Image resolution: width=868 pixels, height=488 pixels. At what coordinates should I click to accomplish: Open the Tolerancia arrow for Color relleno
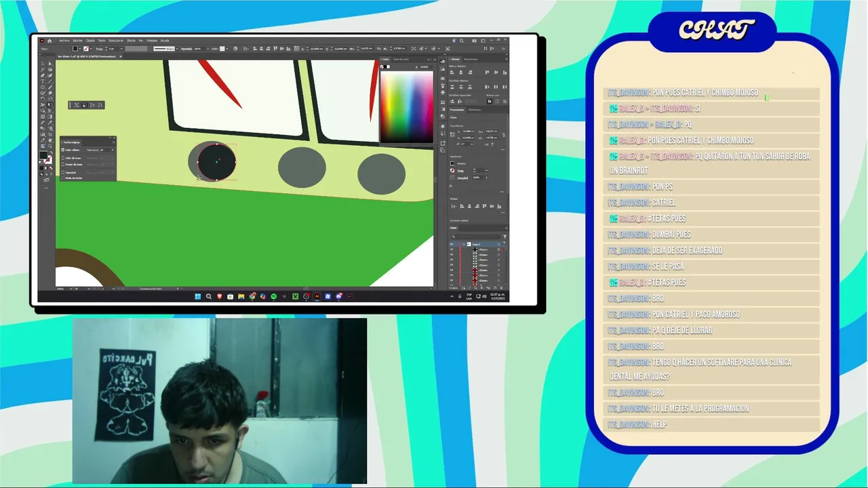point(113,150)
